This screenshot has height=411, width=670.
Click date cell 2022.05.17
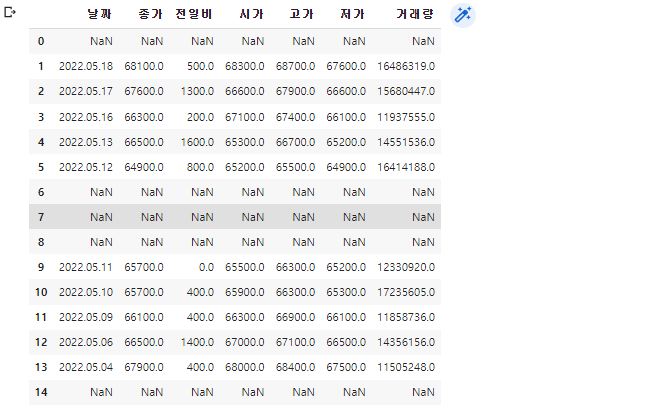tap(86, 91)
